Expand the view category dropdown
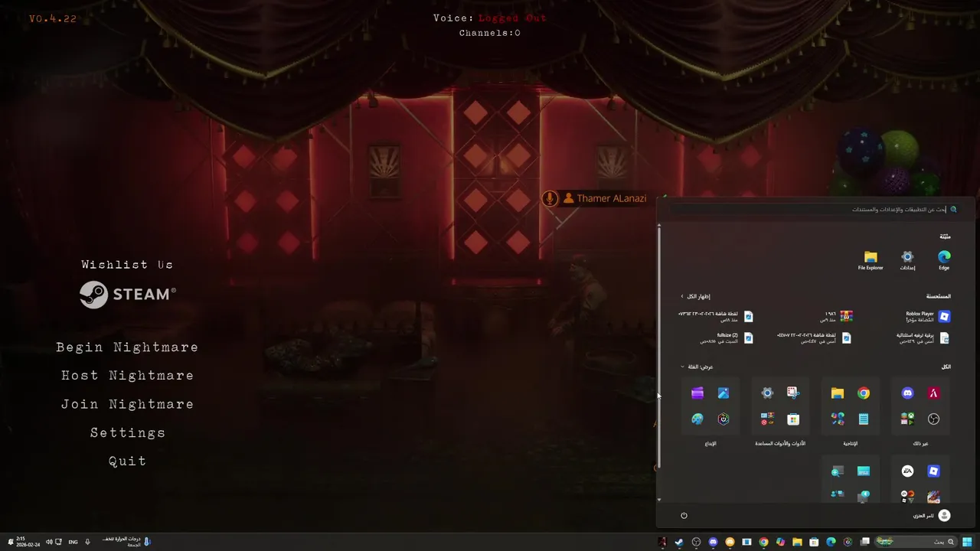 click(697, 367)
